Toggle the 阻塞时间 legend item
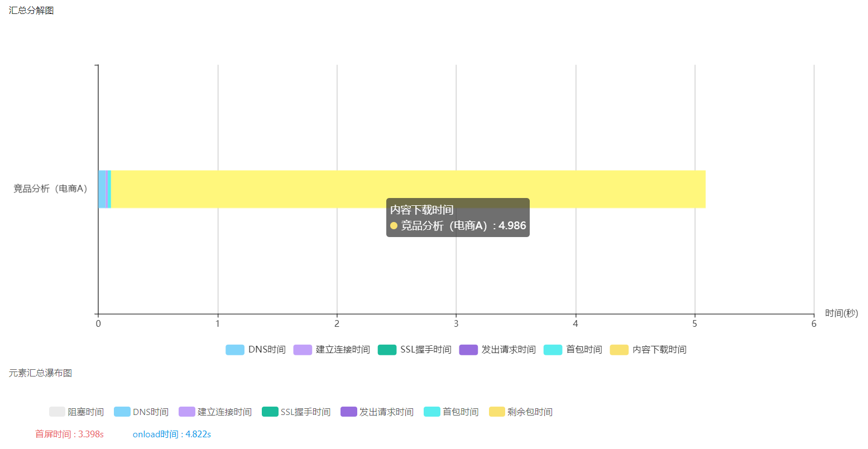868x449 pixels. (x=76, y=412)
